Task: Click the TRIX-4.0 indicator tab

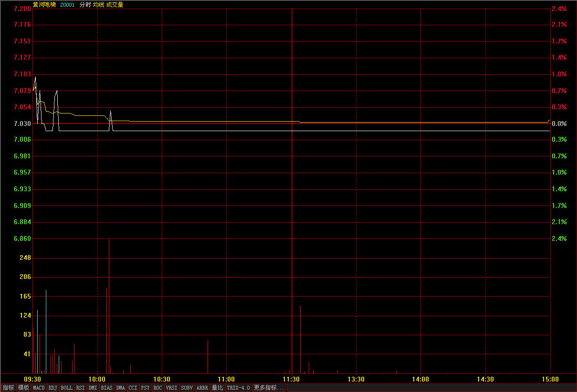Action: (238, 388)
